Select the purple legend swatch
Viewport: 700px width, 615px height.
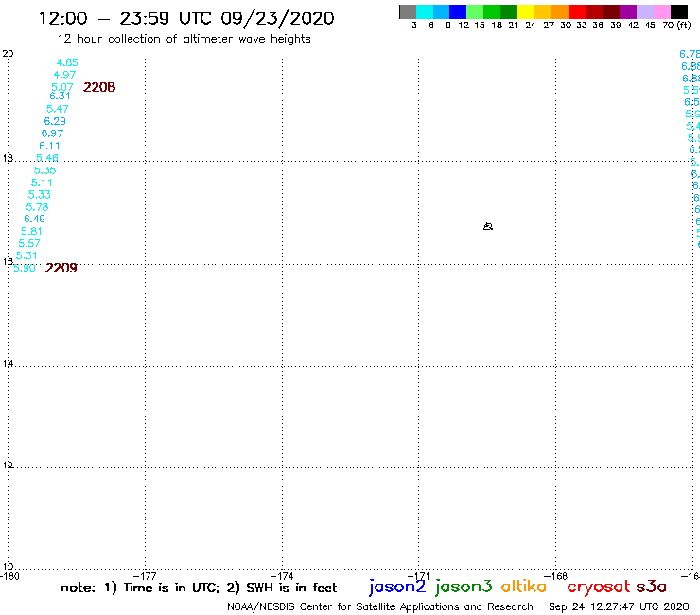tap(628, 11)
